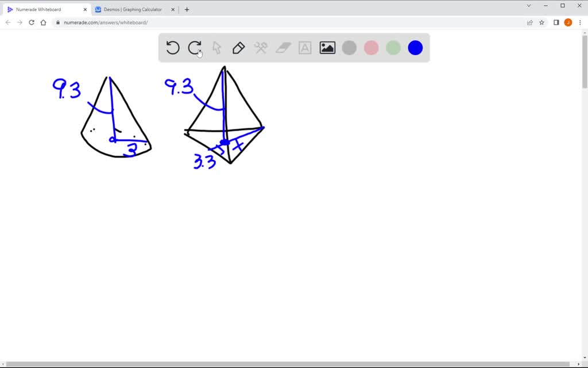Select the pen drawing tool
The image size is (588, 368).
[238, 48]
